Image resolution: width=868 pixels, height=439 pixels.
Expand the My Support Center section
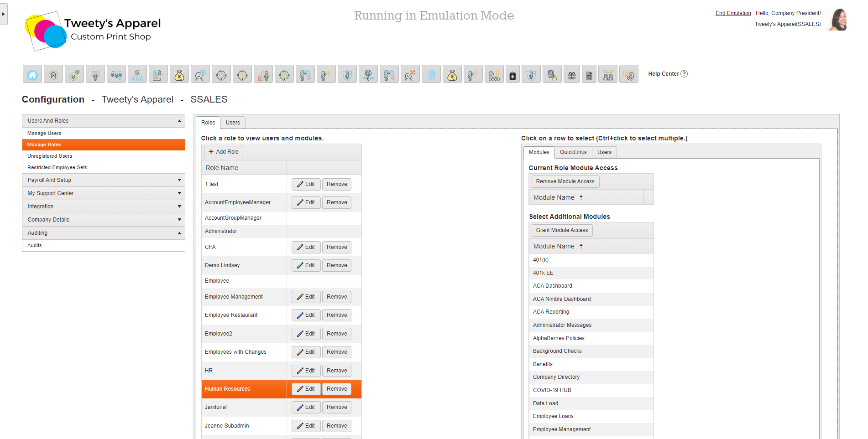point(179,193)
